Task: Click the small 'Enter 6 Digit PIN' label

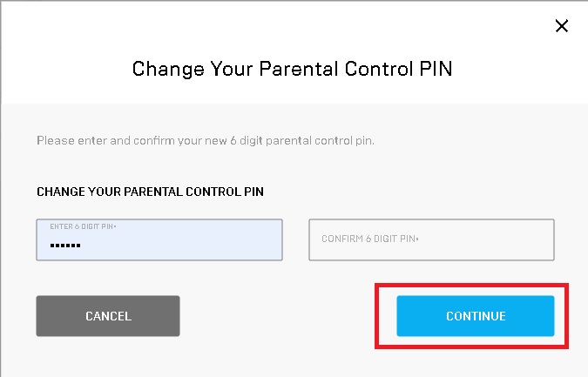Action: (x=84, y=226)
